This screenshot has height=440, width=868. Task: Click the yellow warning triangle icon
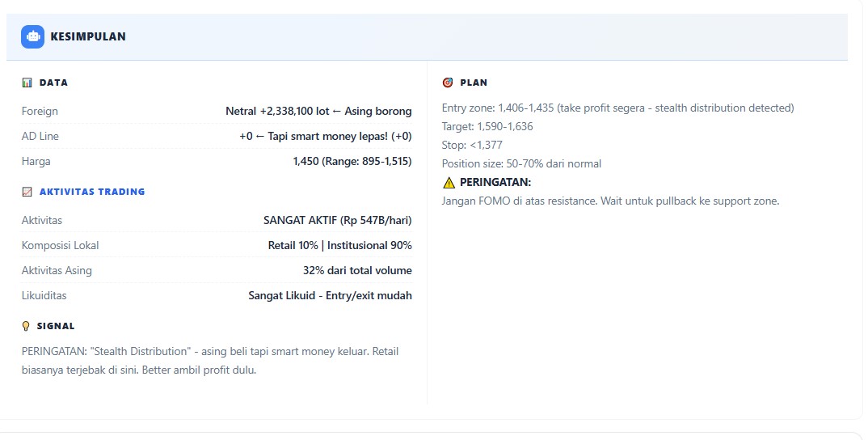(x=449, y=183)
